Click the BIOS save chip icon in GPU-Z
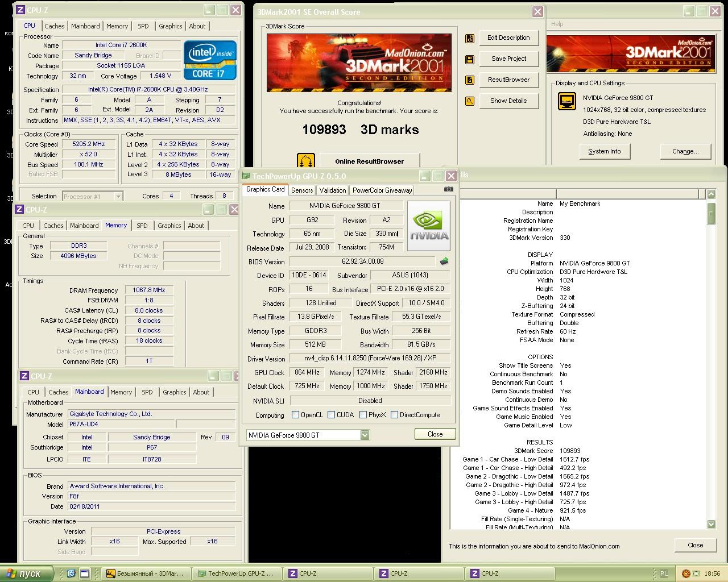728x582 pixels. 444,261
